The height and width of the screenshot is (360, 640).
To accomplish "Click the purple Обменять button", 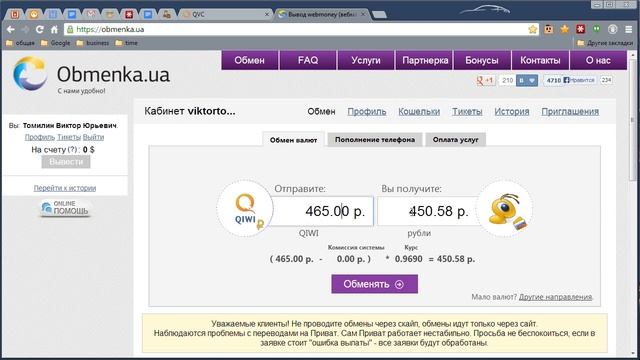I will click(374, 284).
